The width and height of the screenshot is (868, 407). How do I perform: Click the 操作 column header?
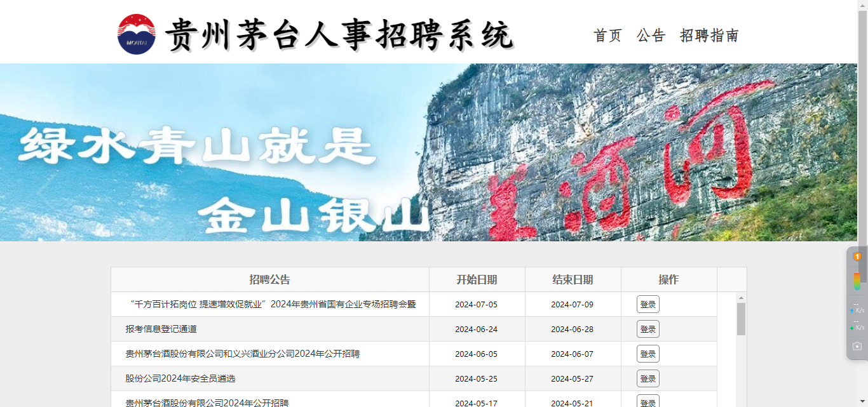coord(669,279)
